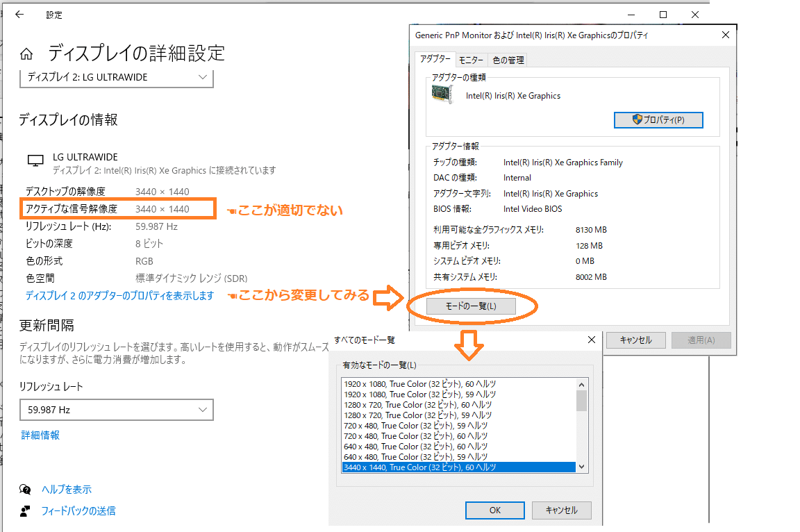Open ディスプレイ 2 のアダプターのプロパティを表示します link
Screen dimensions: 800x532
coord(120,296)
